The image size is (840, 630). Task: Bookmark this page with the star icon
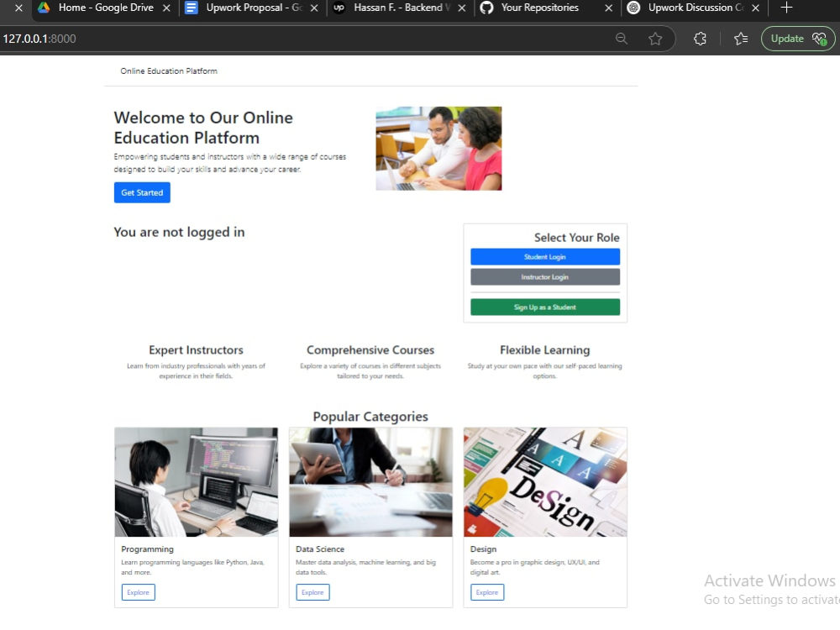tap(655, 39)
